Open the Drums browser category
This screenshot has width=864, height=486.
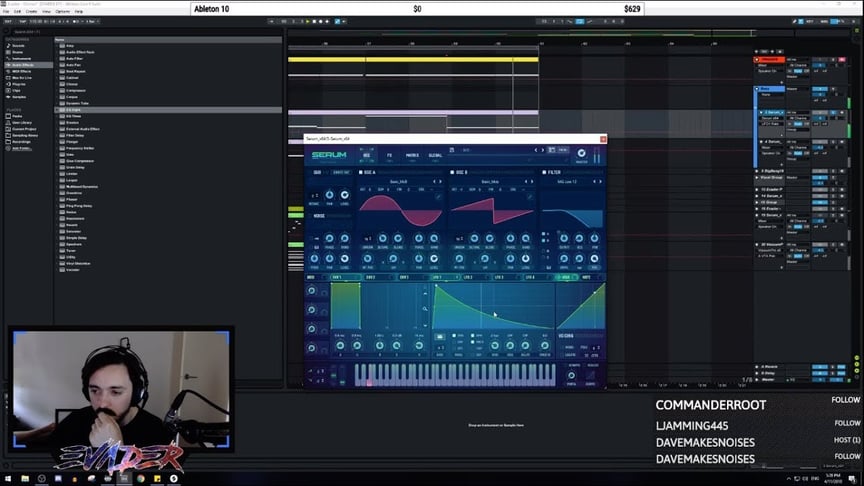(x=18, y=52)
